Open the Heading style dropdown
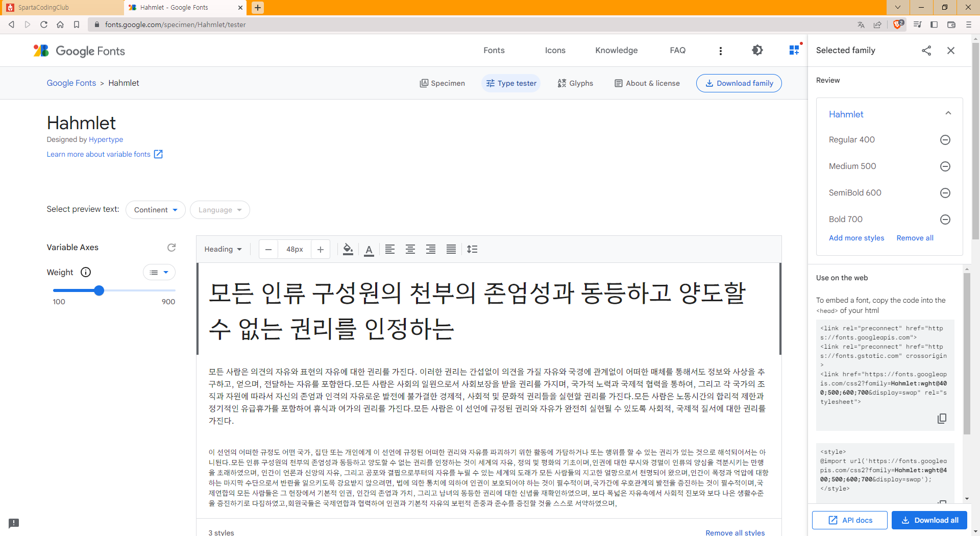The height and width of the screenshot is (536, 980). point(223,249)
